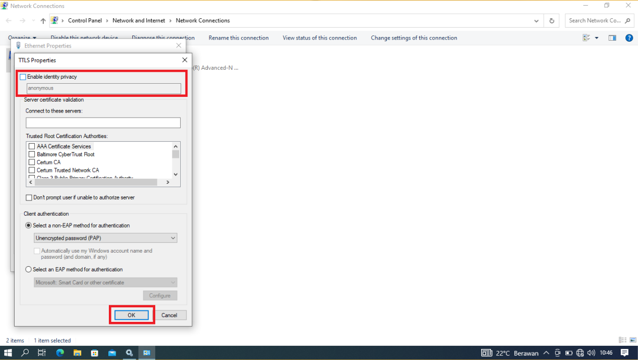This screenshot has width=638, height=360.
Task: Toggle the preview pane icon
Action: (612, 38)
